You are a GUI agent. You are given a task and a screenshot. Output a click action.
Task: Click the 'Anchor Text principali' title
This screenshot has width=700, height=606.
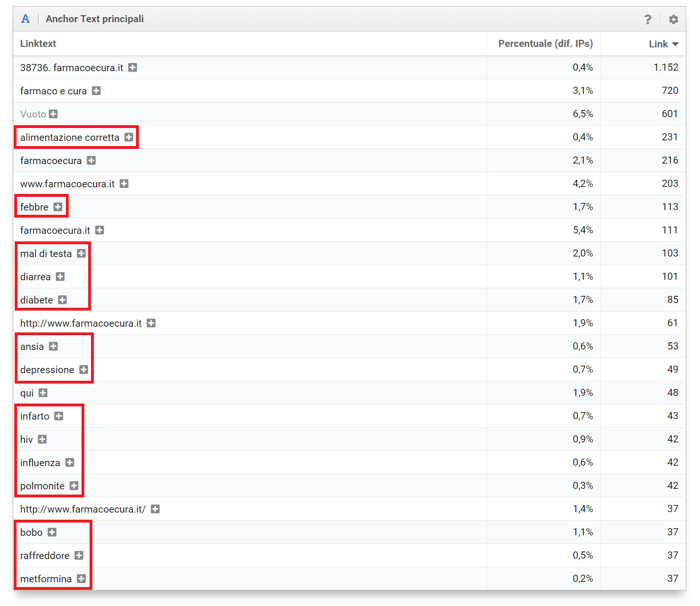[95, 19]
